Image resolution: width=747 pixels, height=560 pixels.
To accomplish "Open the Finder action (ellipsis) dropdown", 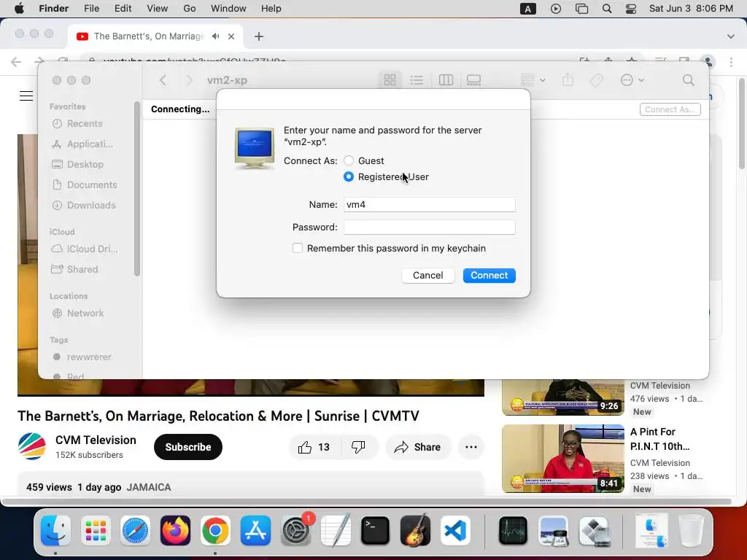I will click(632, 80).
